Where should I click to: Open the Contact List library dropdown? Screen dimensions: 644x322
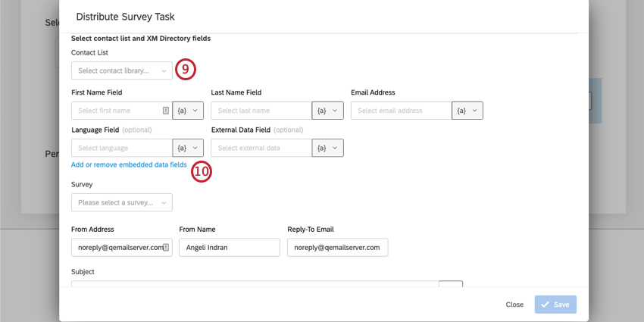click(122, 70)
